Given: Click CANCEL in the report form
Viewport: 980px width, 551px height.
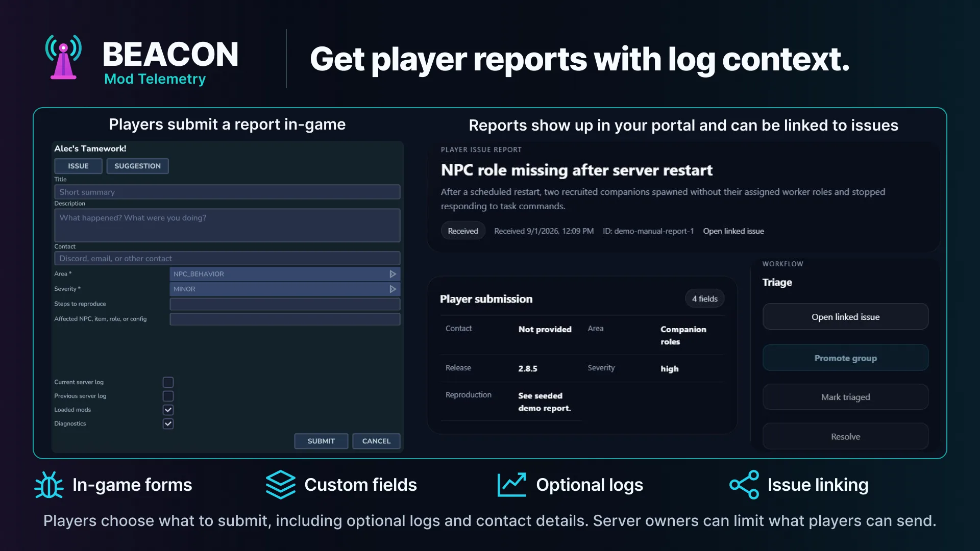Looking at the screenshot, I should [376, 441].
